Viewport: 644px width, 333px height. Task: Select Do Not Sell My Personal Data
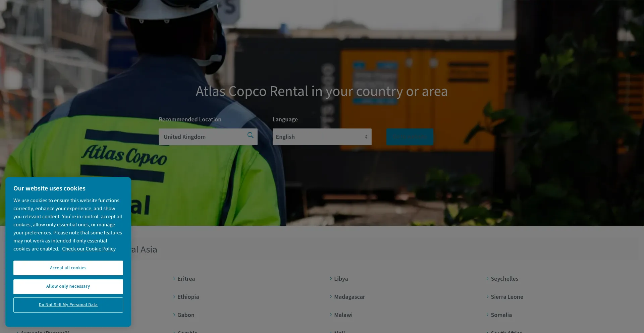pyautogui.click(x=68, y=305)
